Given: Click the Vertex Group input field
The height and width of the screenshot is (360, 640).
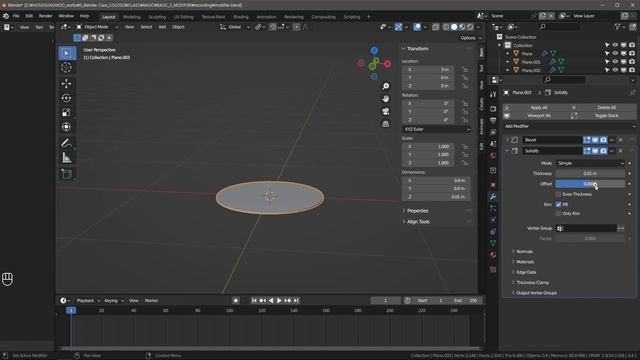Looking at the screenshot, I should pyautogui.click(x=586, y=228).
